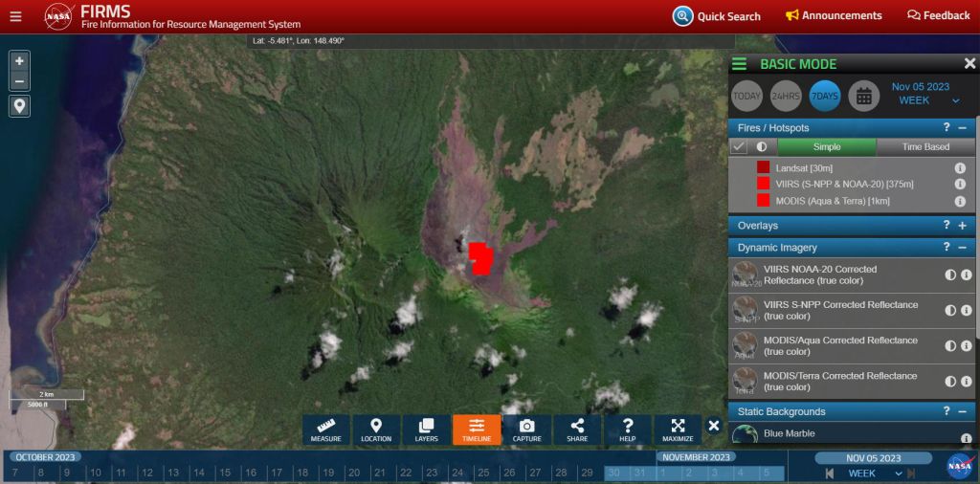Viewport: 980px width, 484px height.
Task: Open the Share tool
Action: click(x=577, y=429)
